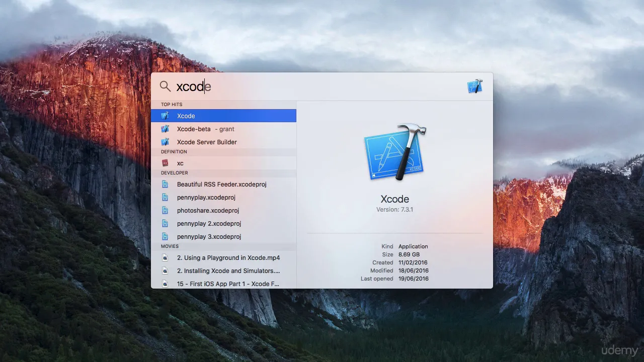Click the Beautiful RSS Feeder project file icon
The width and height of the screenshot is (644, 362).
click(x=165, y=184)
